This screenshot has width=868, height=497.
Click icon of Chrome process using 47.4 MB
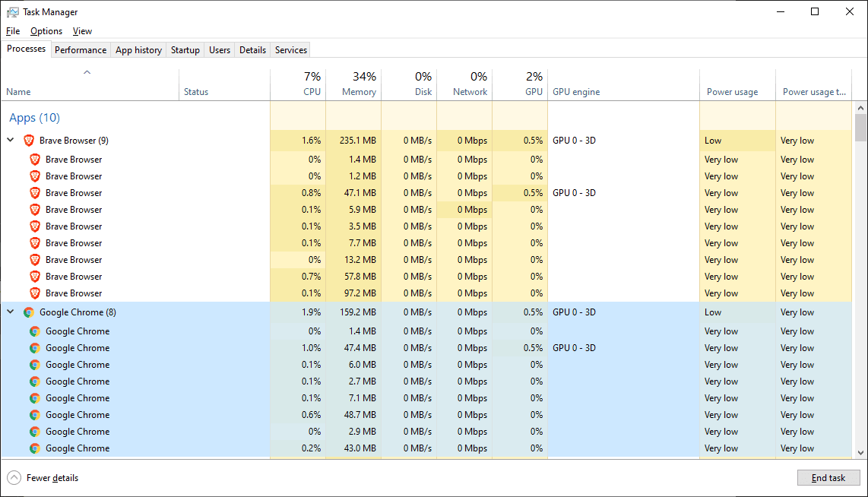(35, 348)
